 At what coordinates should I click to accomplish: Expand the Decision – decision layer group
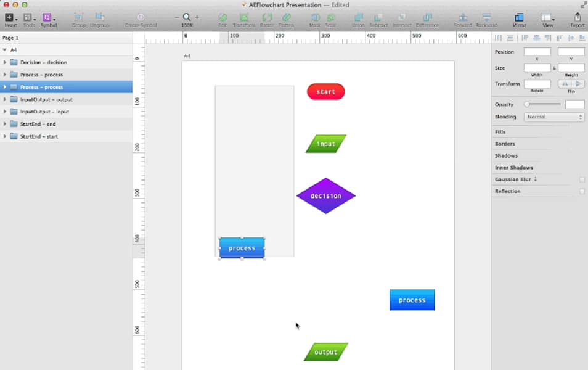[x=5, y=62]
